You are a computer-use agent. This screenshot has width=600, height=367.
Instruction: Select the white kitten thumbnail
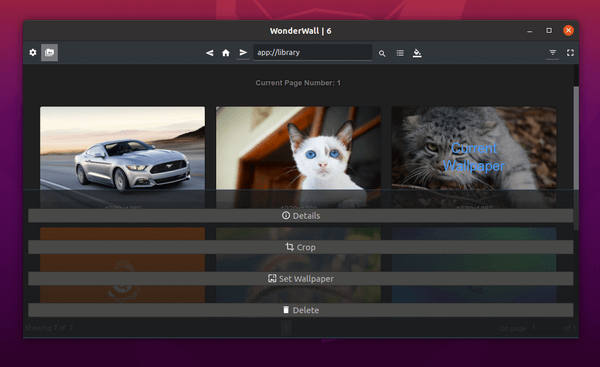pos(298,148)
